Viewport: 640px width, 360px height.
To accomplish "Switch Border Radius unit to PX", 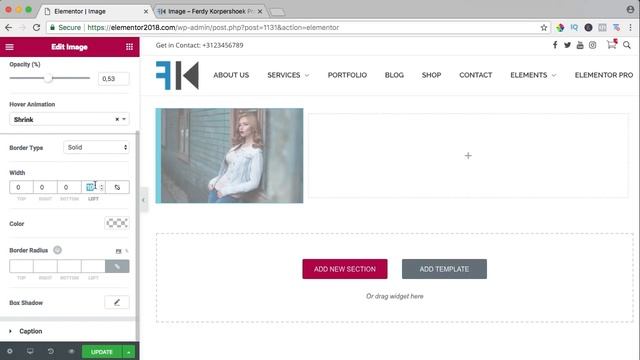I will (x=118, y=251).
